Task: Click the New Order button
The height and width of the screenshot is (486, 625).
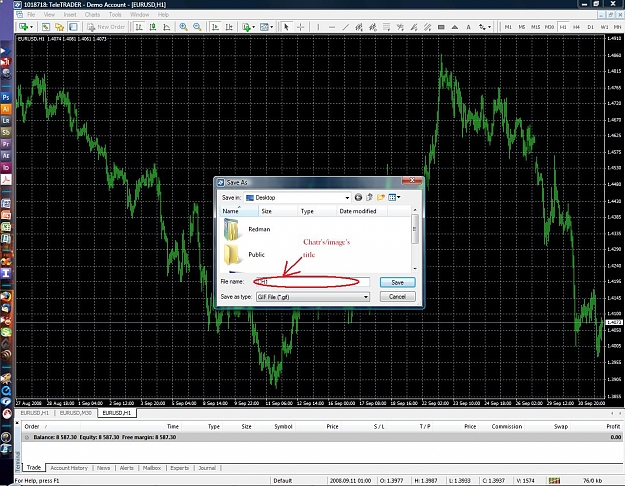Action: pyautogui.click(x=106, y=27)
